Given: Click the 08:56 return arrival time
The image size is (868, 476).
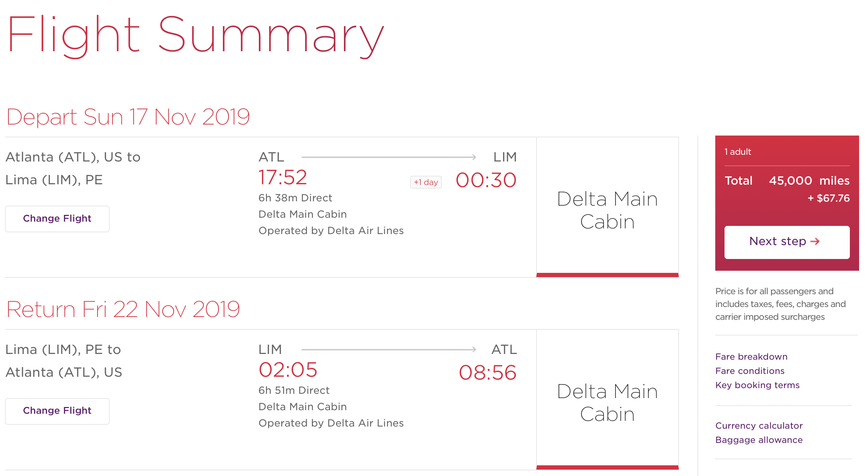Looking at the screenshot, I should click(x=487, y=372).
